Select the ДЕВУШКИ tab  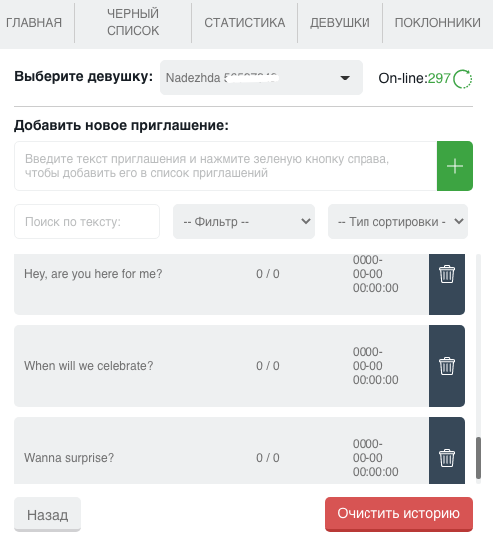point(340,23)
